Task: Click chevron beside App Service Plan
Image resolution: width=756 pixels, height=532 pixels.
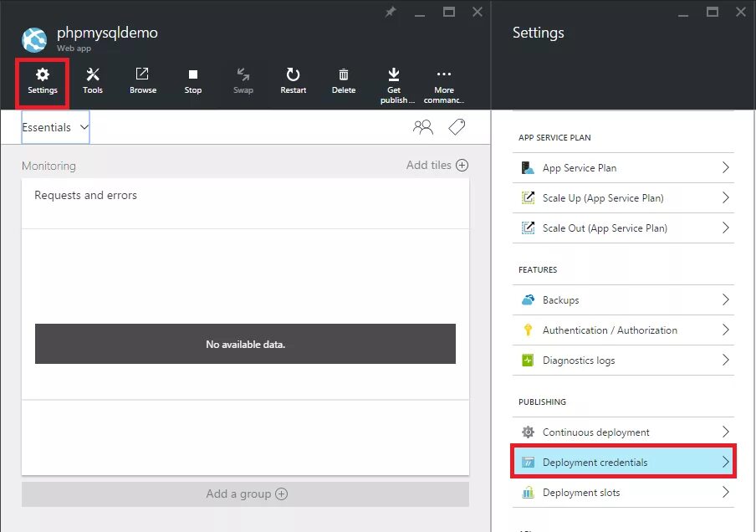Action: (726, 167)
